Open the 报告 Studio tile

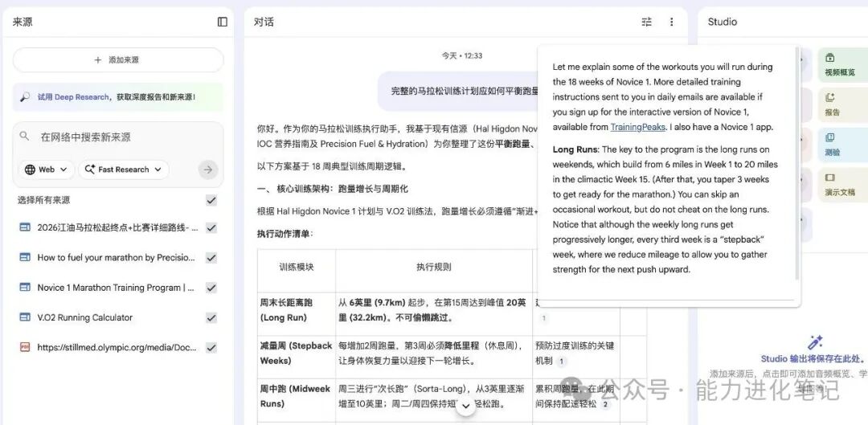coord(843,104)
